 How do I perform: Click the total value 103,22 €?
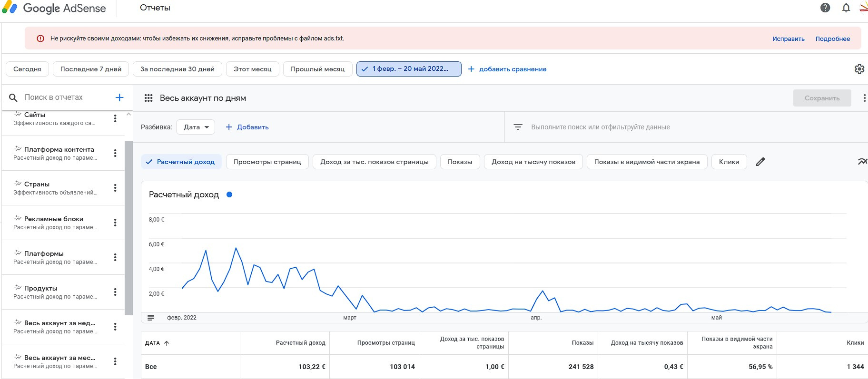(x=312, y=367)
